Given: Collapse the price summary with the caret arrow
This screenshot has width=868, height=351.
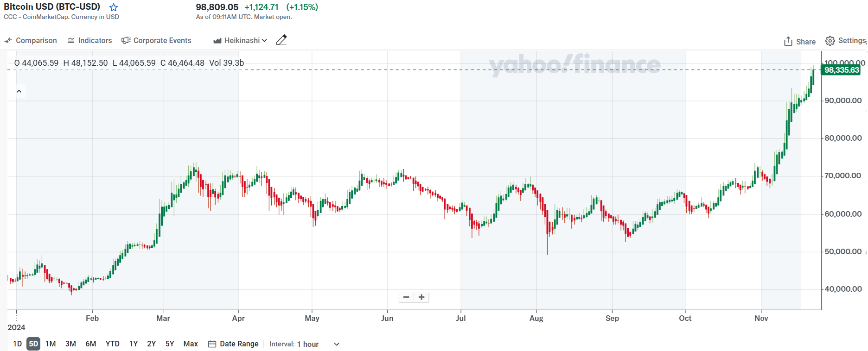Looking at the screenshot, I should pos(19,91).
